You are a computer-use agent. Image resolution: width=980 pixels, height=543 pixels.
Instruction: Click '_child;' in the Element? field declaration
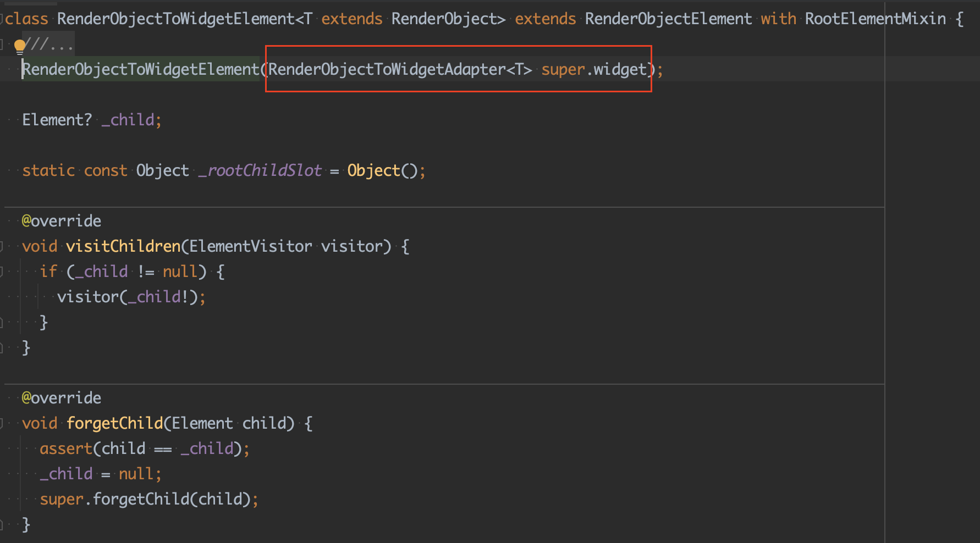pyautogui.click(x=132, y=120)
